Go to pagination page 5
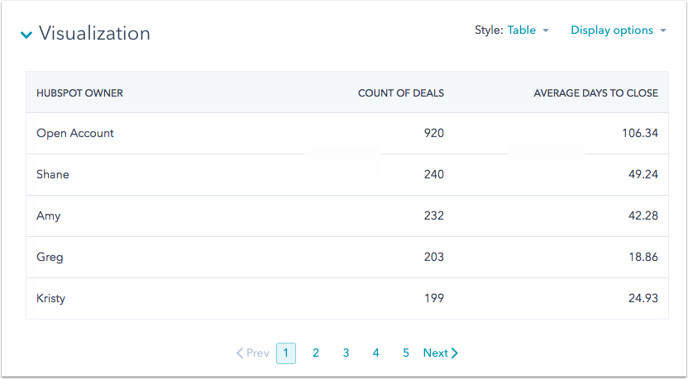This screenshot has height=379, width=688. (x=406, y=353)
